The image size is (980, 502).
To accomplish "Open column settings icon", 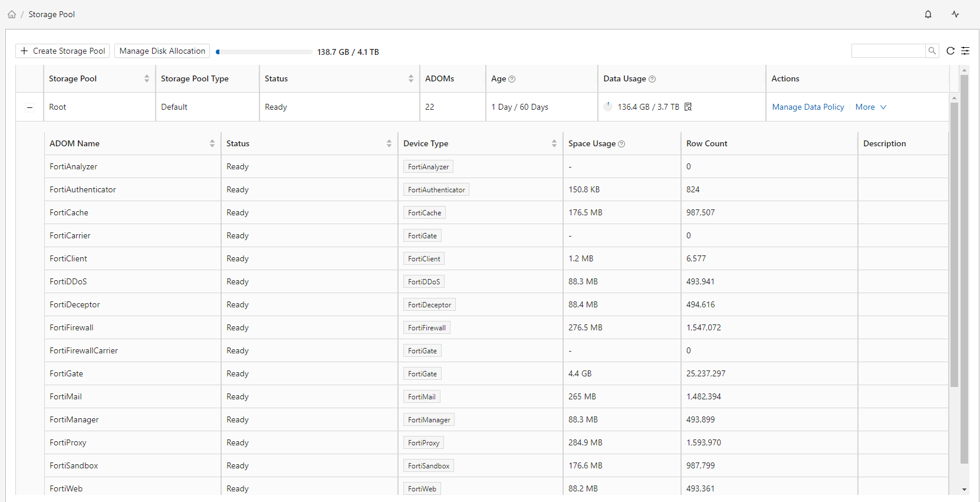I will (965, 51).
